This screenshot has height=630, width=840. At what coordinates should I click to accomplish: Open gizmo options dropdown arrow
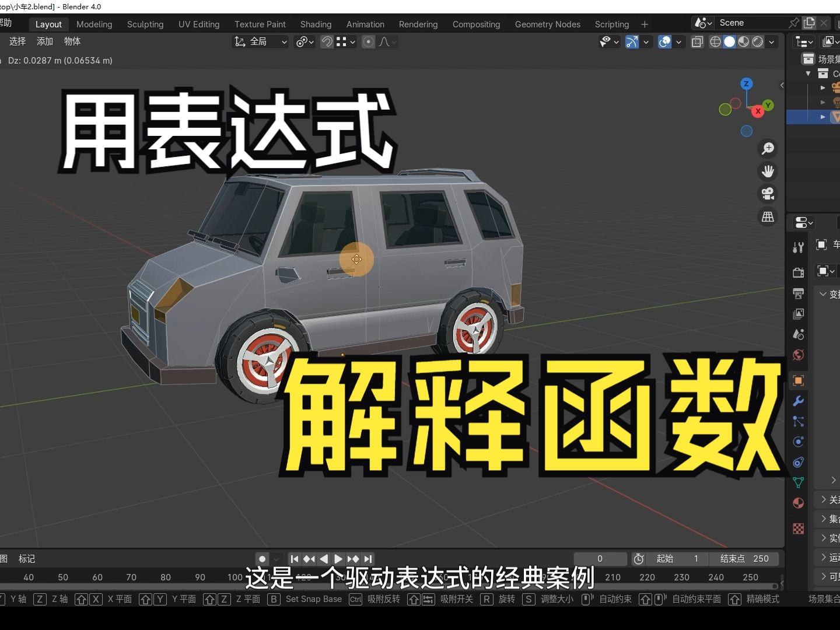tap(646, 42)
